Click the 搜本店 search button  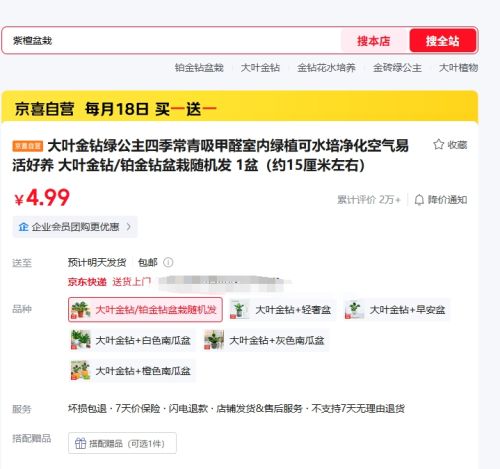point(374,41)
